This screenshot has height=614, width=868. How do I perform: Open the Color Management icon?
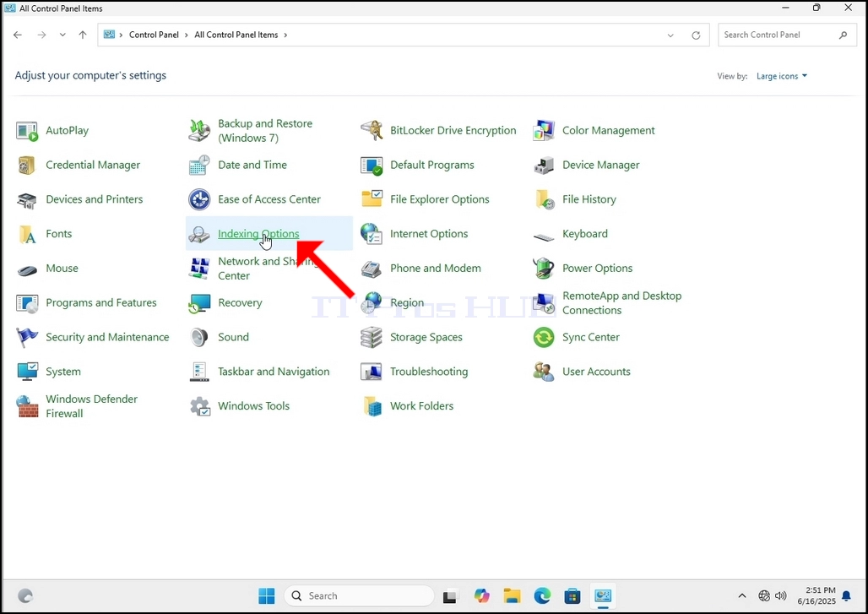coord(544,131)
